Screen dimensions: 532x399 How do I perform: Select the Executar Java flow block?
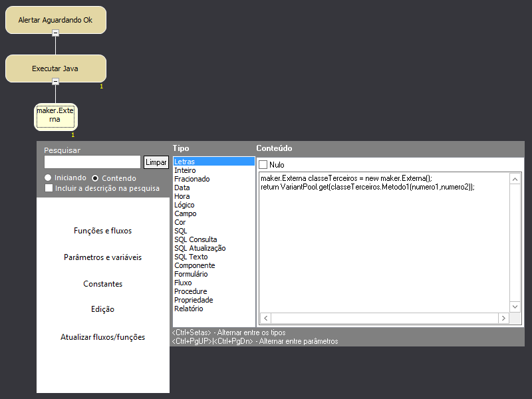(x=56, y=68)
